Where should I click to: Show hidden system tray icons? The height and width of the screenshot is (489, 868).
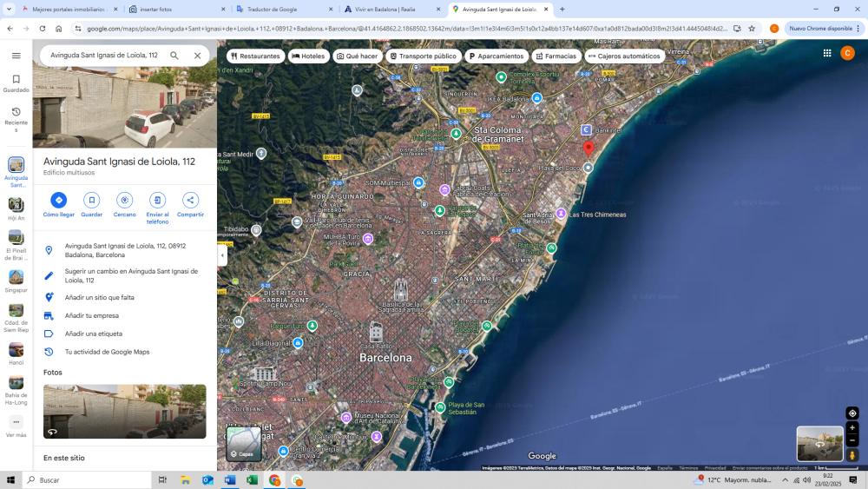tap(785, 480)
